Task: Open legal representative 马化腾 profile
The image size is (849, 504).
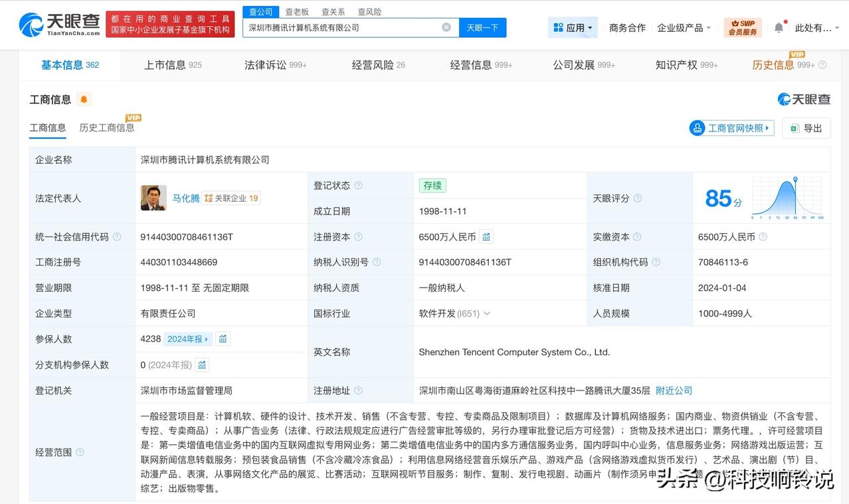Action: [x=186, y=198]
